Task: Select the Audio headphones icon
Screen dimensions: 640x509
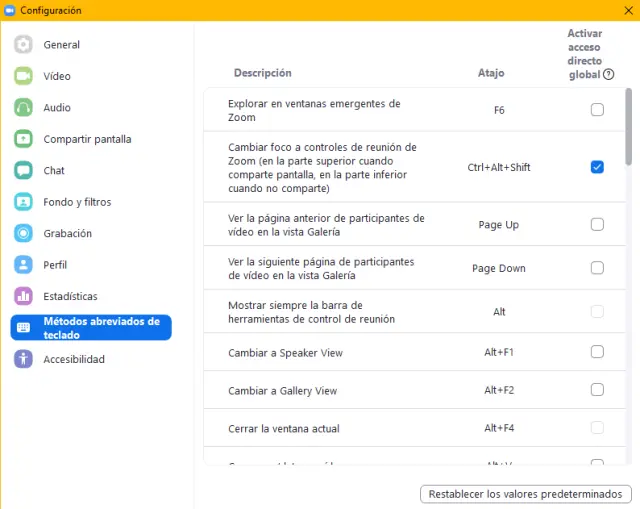Action: tap(24, 108)
